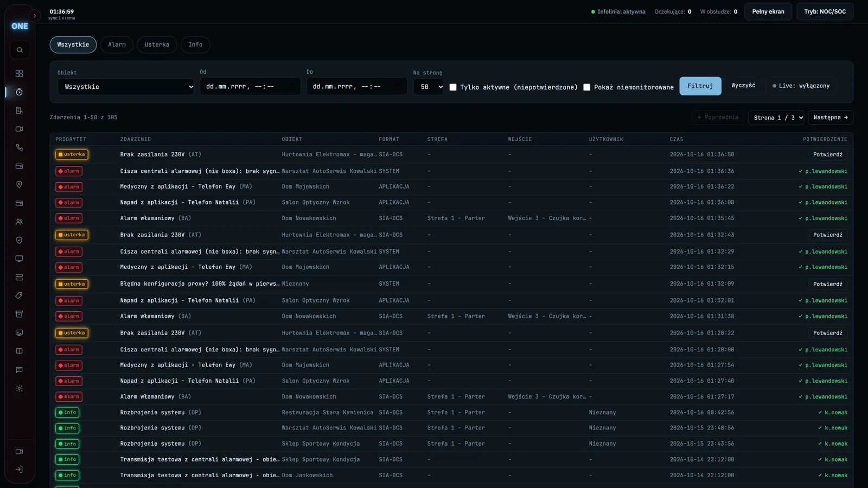Open the phone calls sidebar icon
This screenshot has height=488, width=868.
tap(20, 147)
